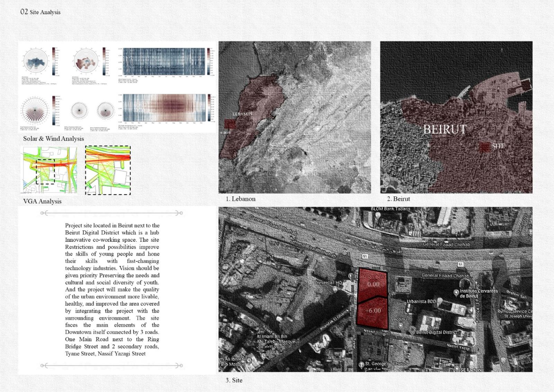554x392 pixels.
Task: Open the left VGA analysis overview map
Action: (50, 170)
